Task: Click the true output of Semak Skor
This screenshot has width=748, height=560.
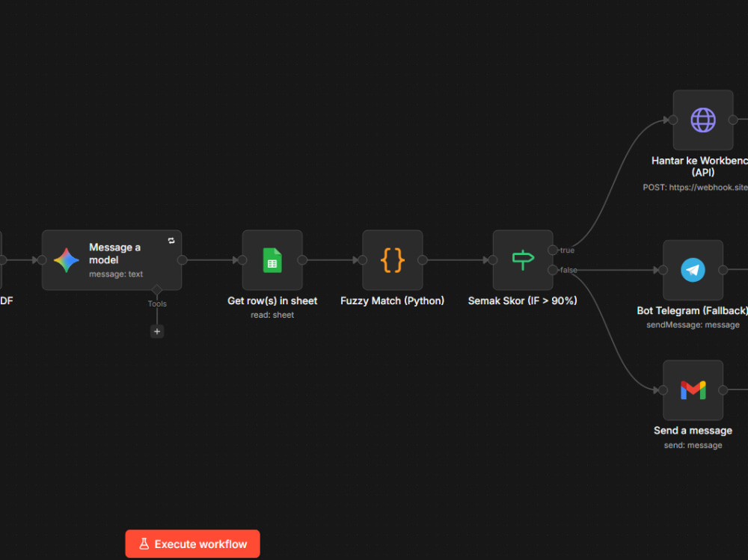Action: [x=553, y=250]
